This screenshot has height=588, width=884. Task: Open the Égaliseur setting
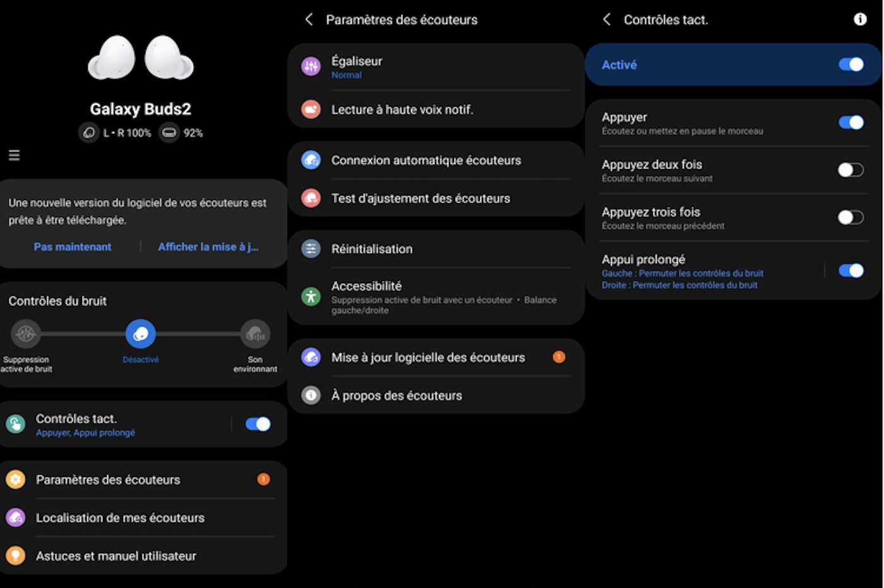(x=436, y=67)
